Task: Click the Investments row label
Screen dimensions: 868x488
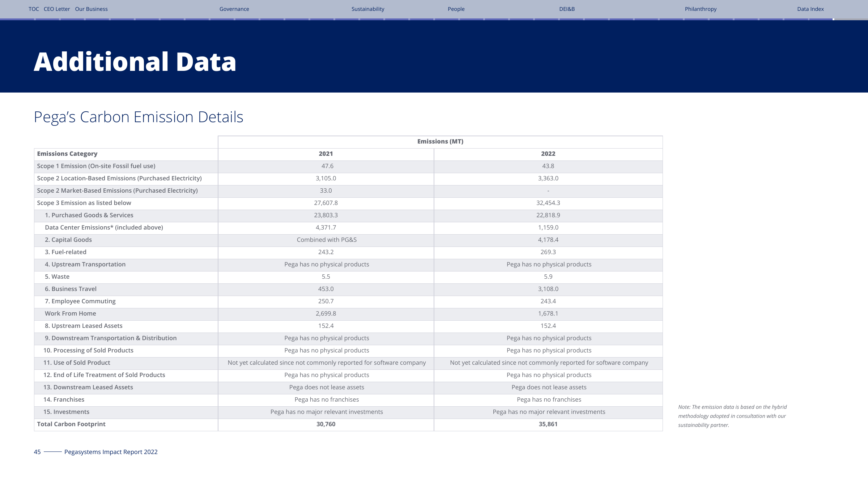Action: pos(66,412)
